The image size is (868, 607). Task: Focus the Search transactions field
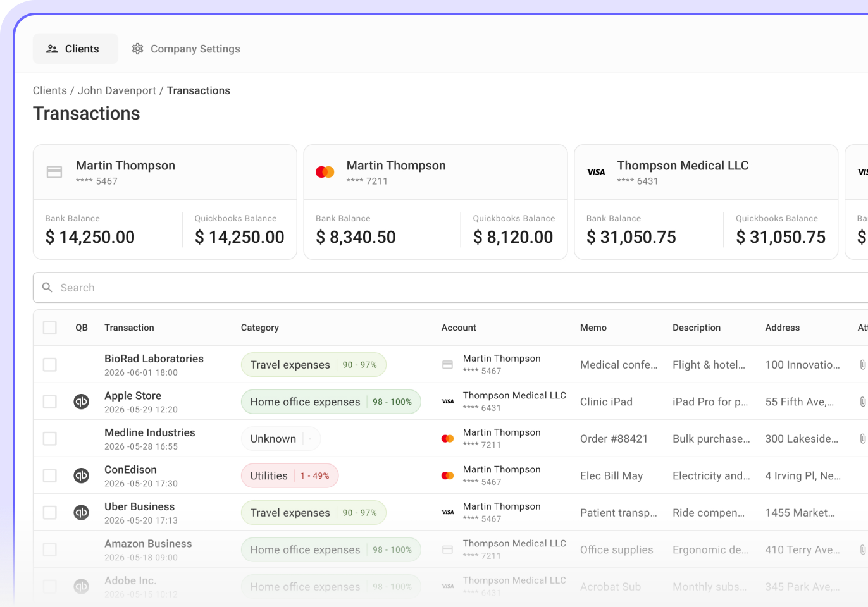pos(450,288)
